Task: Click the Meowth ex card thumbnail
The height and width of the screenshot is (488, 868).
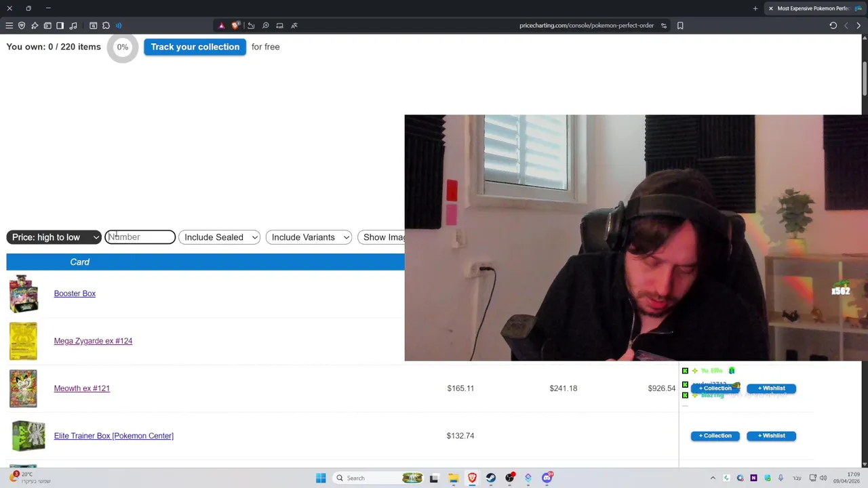Action: click(x=23, y=388)
